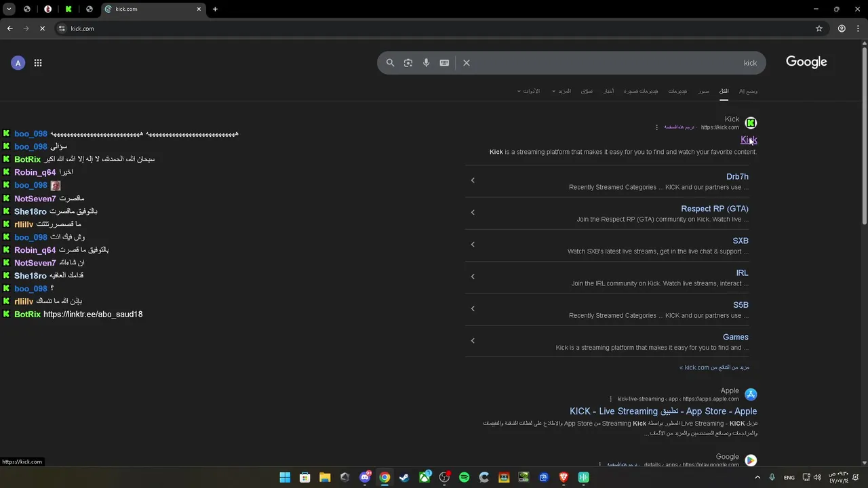
Task: Select the 'تسوّق' (Shopping) search tab
Action: pos(587,91)
